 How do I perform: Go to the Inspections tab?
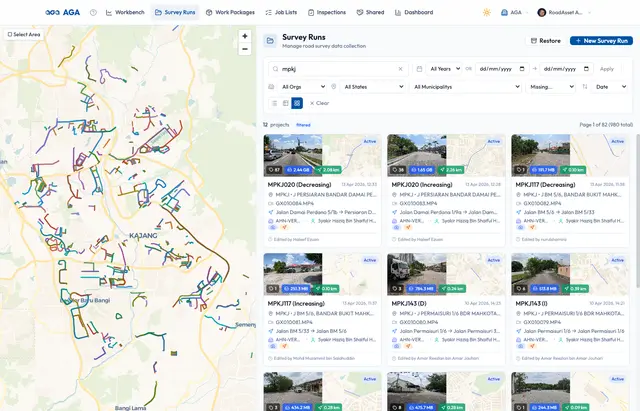(327, 13)
